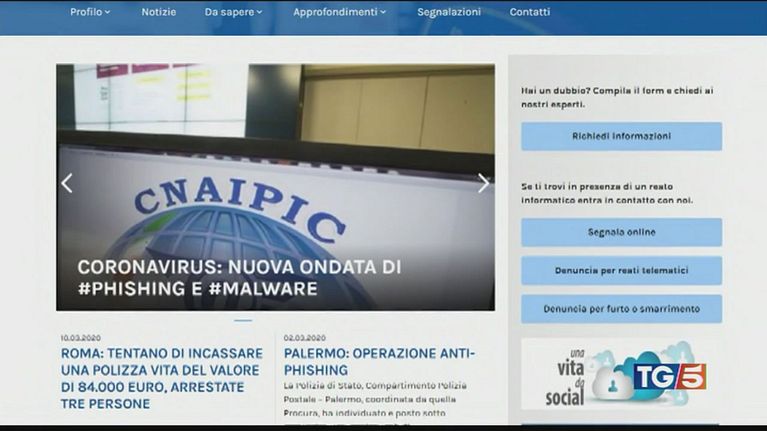Expand the Approfondimenti dropdown menu

click(341, 12)
